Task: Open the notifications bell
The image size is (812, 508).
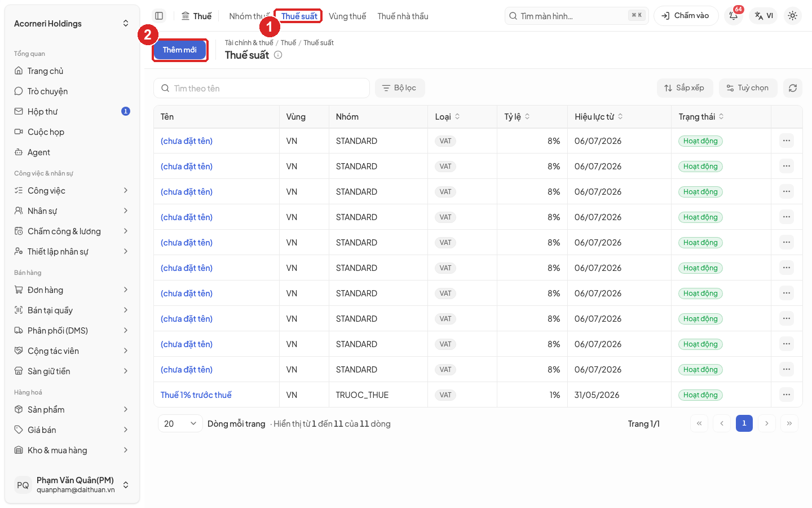Action: pos(734,16)
